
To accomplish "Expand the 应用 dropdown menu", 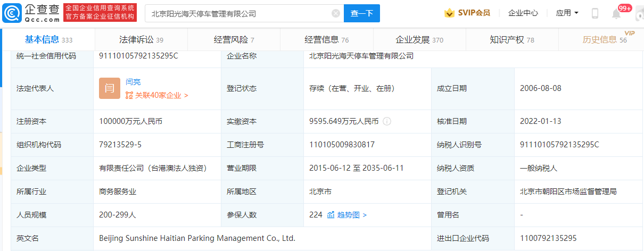I will pos(567,13).
